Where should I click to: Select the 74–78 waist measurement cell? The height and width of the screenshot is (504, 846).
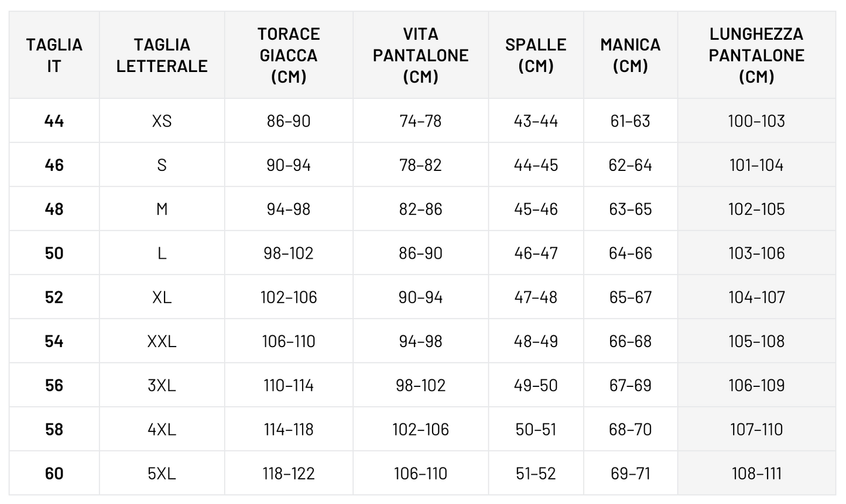click(420, 121)
